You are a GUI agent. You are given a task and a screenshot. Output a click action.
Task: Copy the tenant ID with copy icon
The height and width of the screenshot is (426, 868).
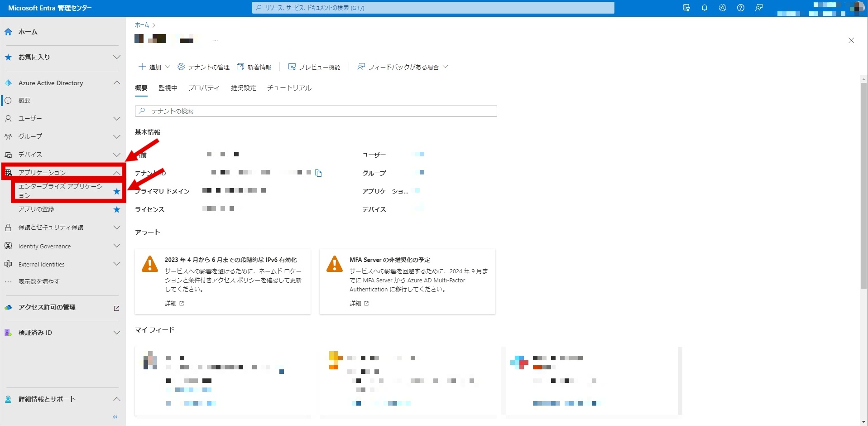(318, 173)
